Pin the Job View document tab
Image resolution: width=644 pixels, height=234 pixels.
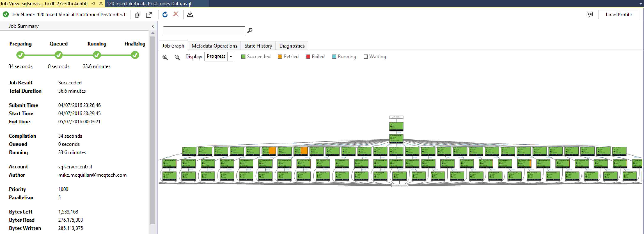click(x=94, y=3)
